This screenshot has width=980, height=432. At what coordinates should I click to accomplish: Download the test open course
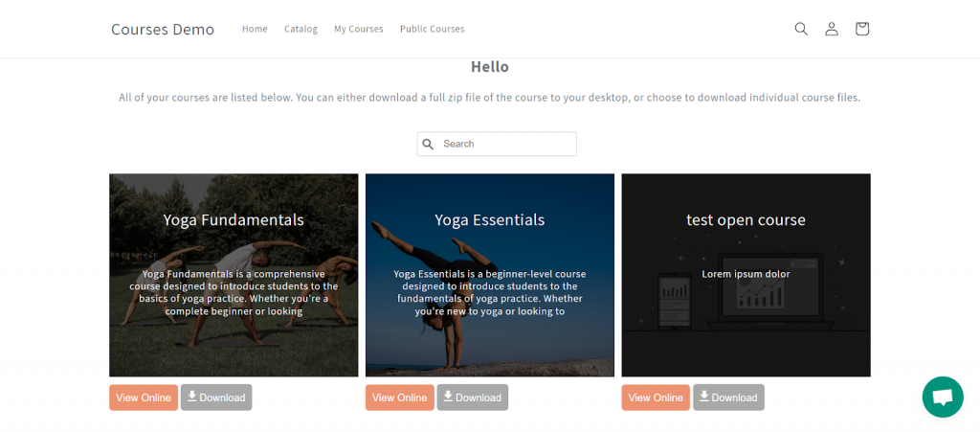tap(728, 398)
